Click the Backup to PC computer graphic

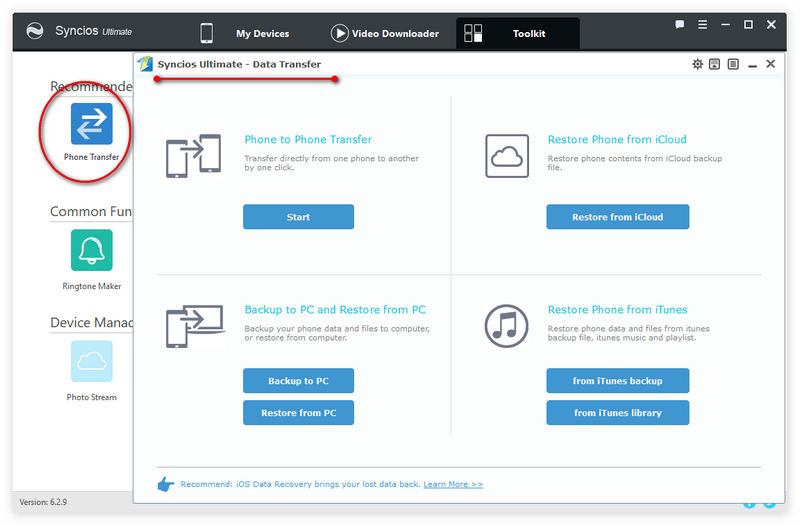[x=194, y=327]
